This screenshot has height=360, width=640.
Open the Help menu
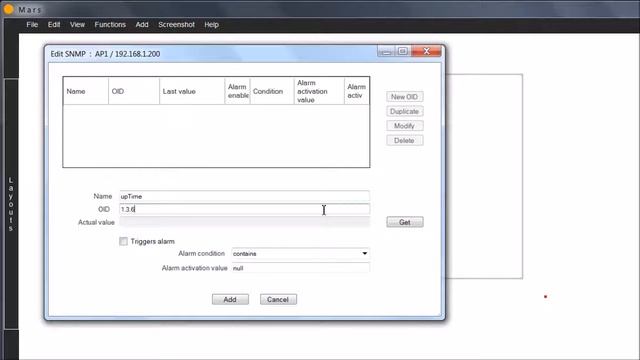(211, 24)
